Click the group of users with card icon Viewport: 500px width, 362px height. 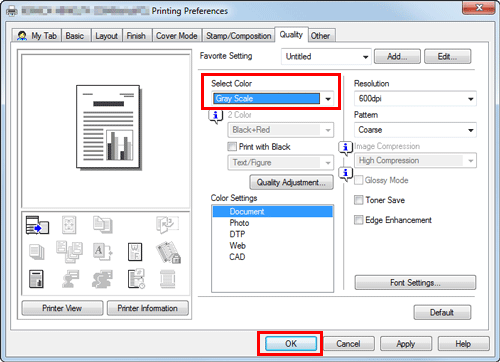point(102,279)
